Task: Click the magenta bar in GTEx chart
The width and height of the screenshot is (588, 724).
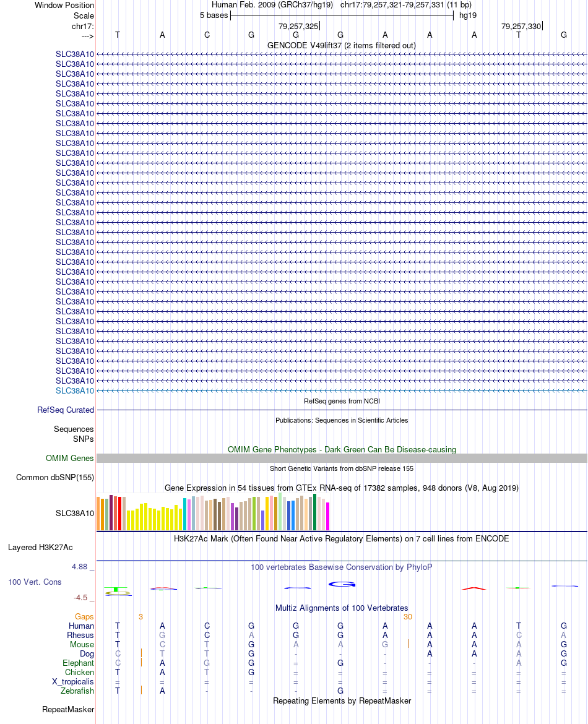Action: coord(328,516)
